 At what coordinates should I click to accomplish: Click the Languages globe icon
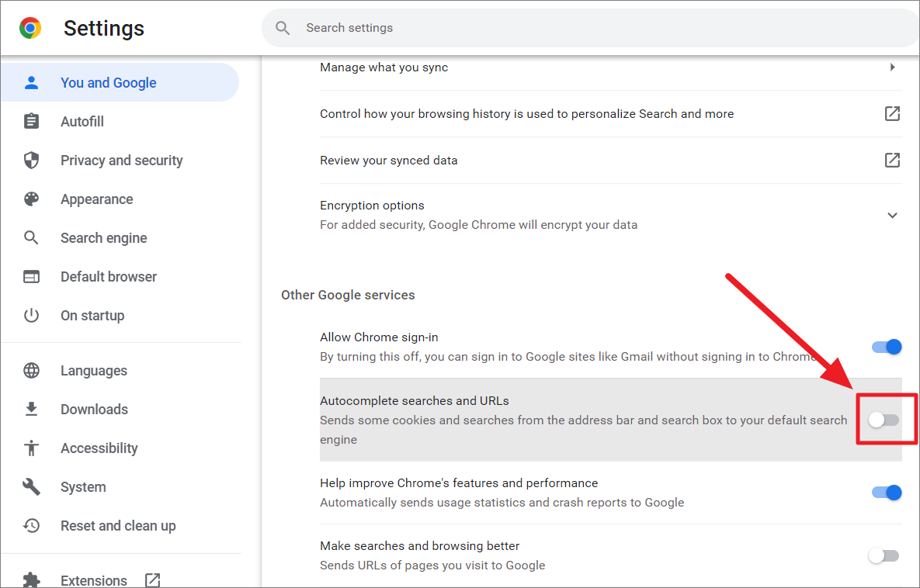coord(31,371)
